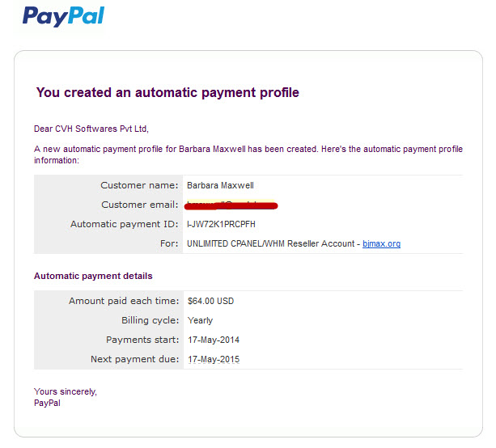Click the Next payment due date 17-May-2015

214,360
